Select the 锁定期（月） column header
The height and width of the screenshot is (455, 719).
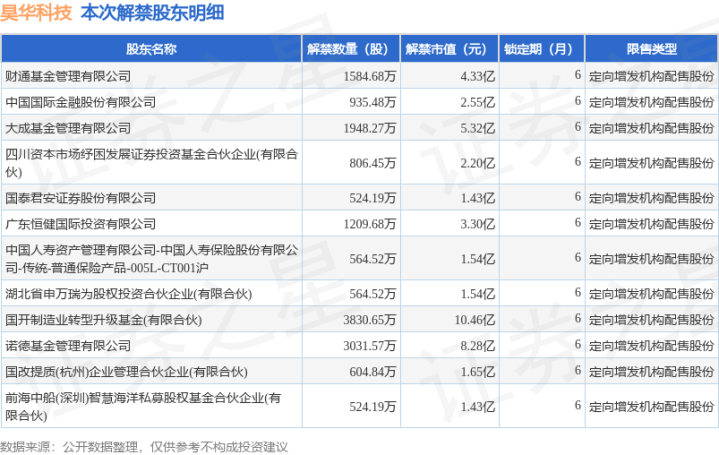tap(542, 49)
